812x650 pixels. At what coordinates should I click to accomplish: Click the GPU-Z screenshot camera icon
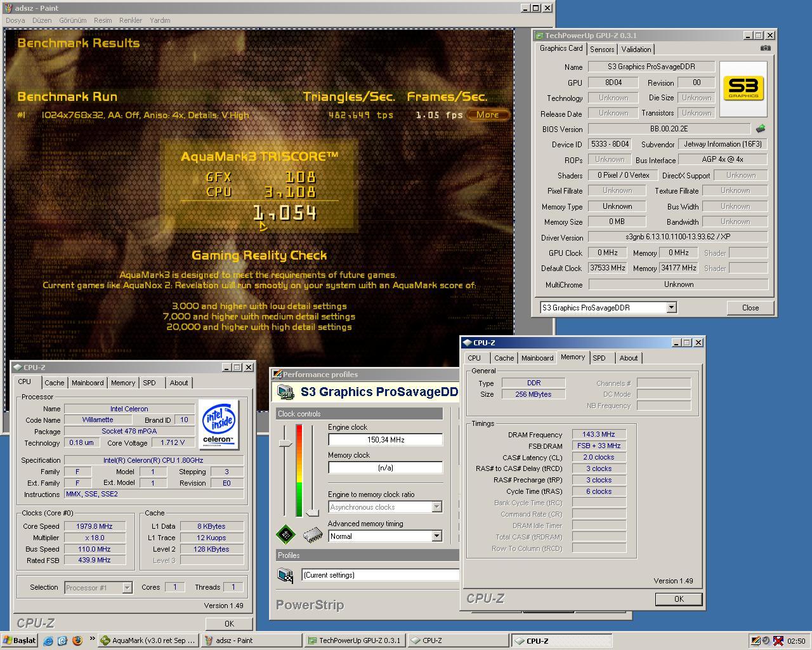click(x=766, y=48)
